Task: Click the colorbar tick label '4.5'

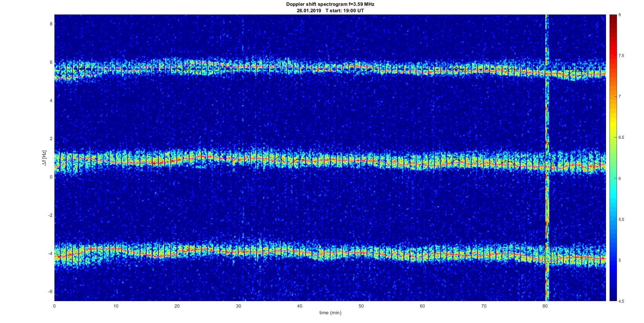Action: tap(621, 301)
